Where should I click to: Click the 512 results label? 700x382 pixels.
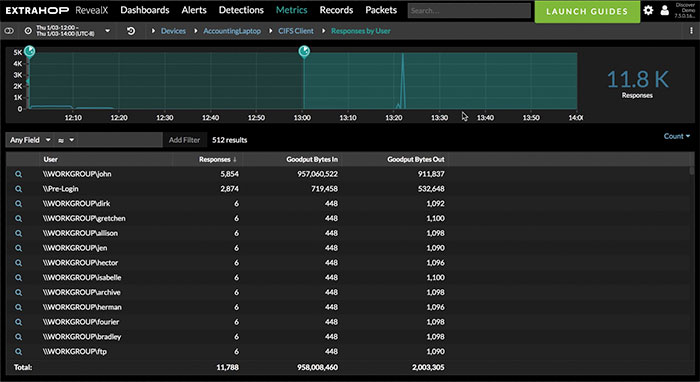[x=229, y=140]
